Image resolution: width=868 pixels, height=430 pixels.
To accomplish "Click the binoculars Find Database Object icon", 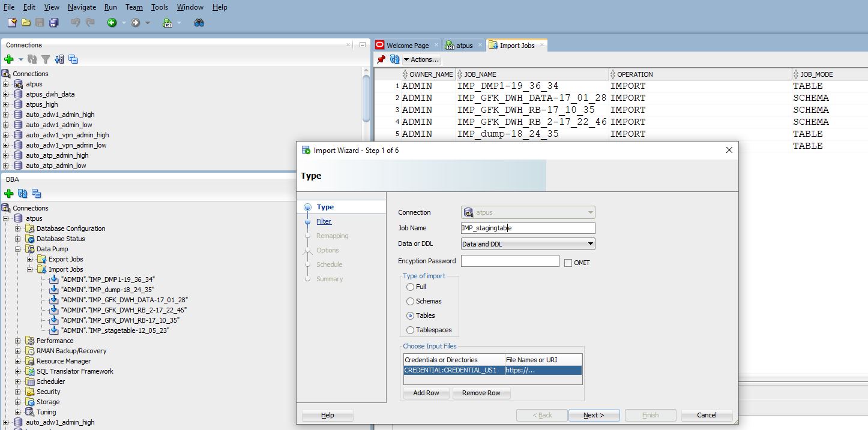I will click(199, 23).
